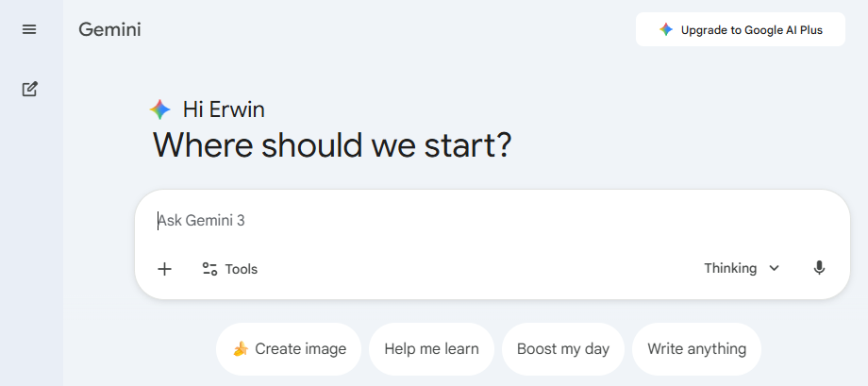Click the Where should we start heading

click(331, 145)
